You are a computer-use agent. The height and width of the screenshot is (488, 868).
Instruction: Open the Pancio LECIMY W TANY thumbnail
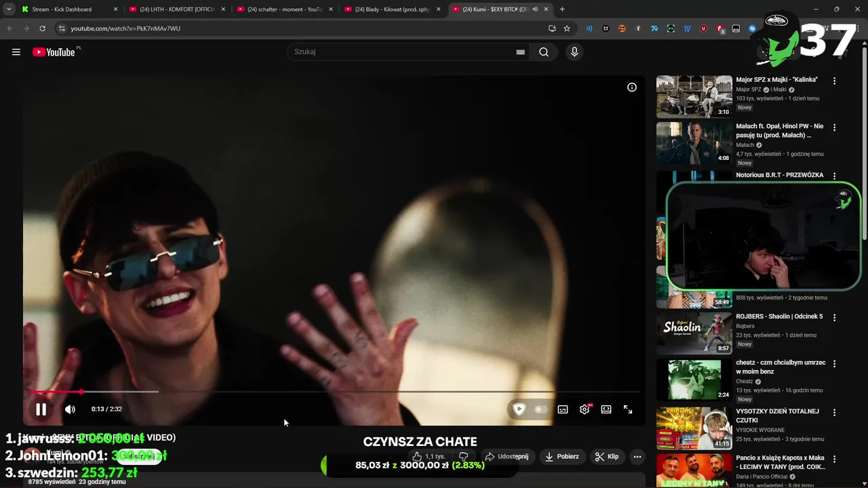point(694,470)
